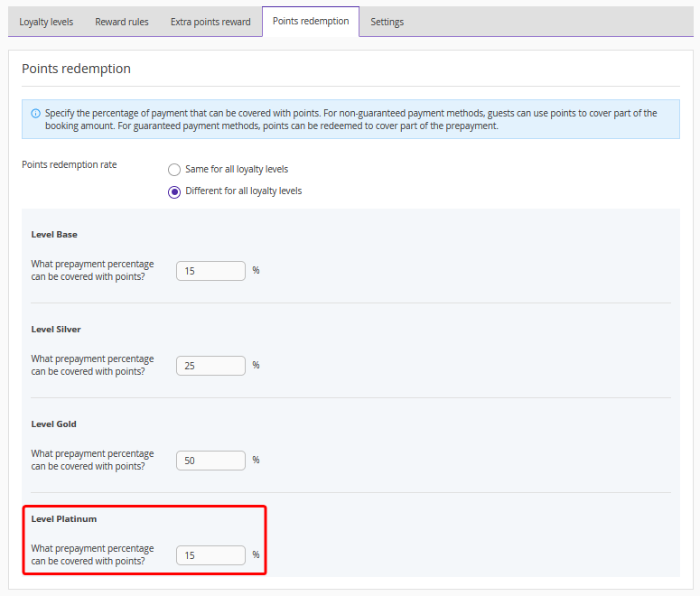Go to the Extra points reward tab

tap(210, 22)
